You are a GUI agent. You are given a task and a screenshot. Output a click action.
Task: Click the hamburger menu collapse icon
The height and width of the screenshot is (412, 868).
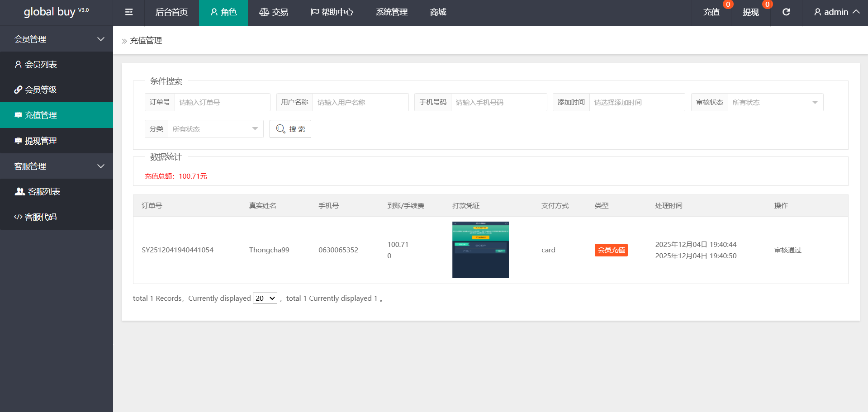(x=129, y=12)
